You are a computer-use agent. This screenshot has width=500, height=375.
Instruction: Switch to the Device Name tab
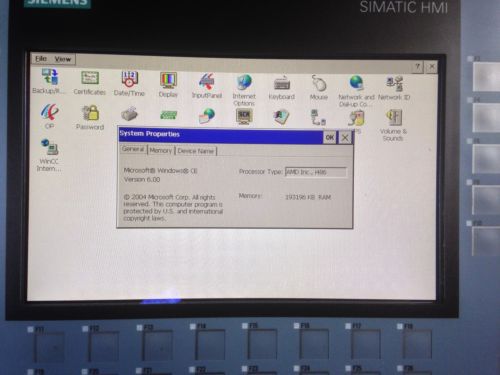pos(196,151)
